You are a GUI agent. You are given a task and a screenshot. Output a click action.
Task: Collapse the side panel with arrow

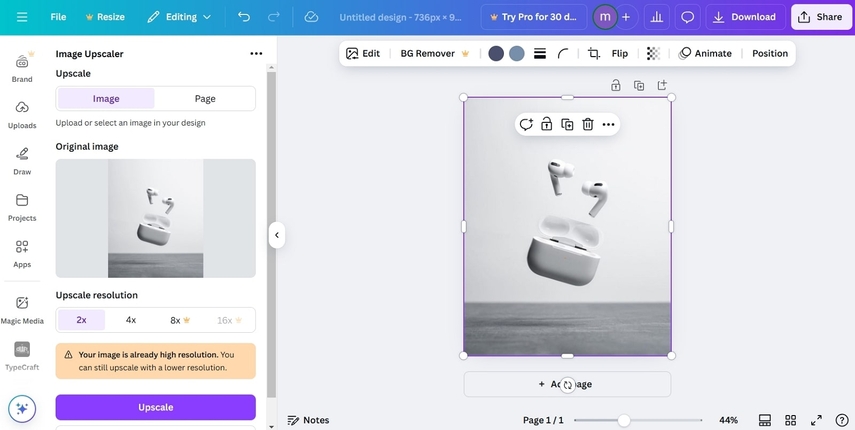(x=277, y=235)
